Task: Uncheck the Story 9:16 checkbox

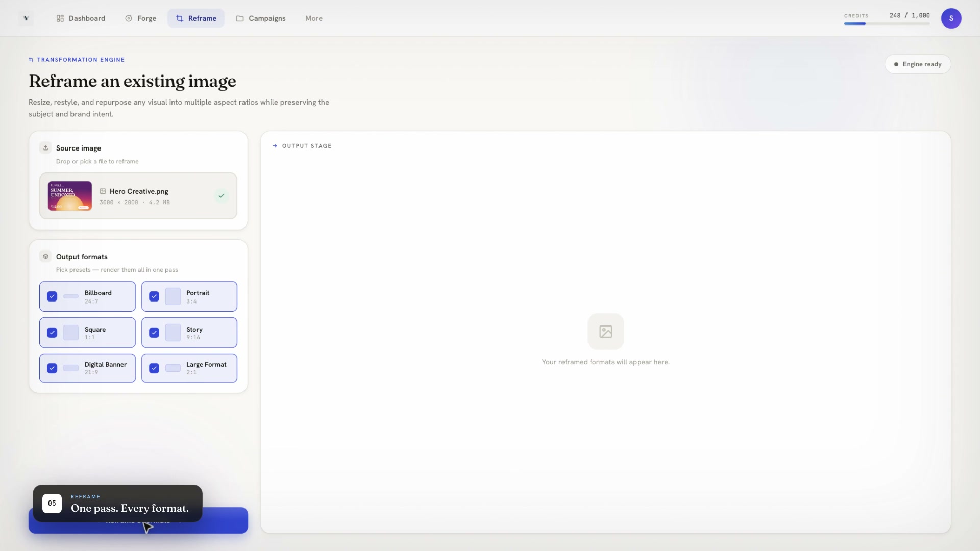Action: point(154,333)
